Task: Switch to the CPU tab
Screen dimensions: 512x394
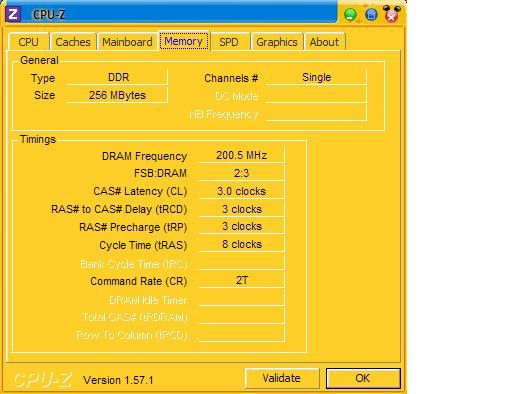Action: pos(28,42)
